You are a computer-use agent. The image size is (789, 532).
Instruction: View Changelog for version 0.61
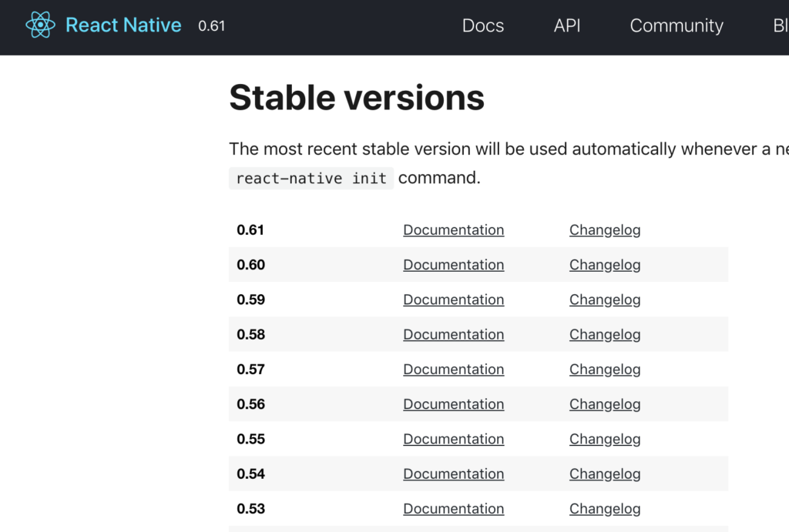[605, 229]
